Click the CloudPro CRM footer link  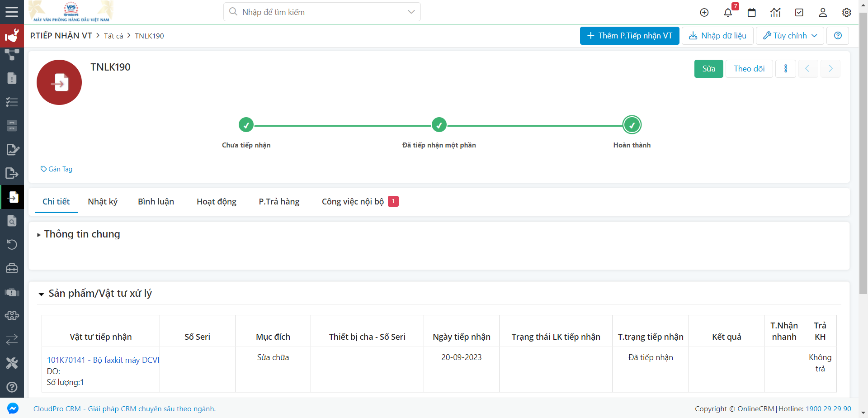[x=124, y=409]
